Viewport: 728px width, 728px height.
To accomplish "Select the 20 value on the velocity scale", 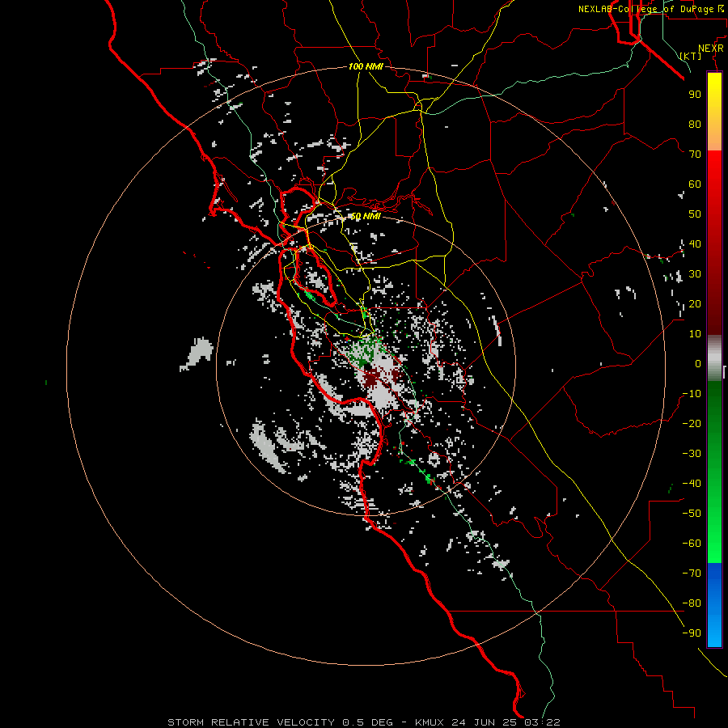I will 695,303.
